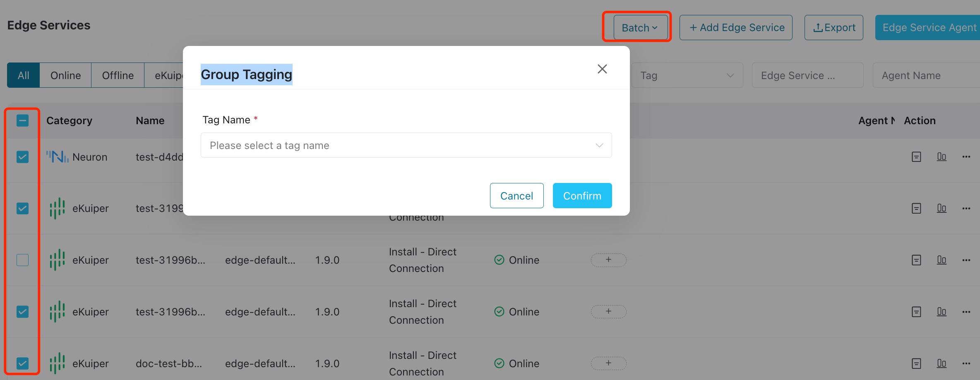Expand the Tag filter dropdown
Image resolution: width=980 pixels, height=380 pixels.
(687, 75)
